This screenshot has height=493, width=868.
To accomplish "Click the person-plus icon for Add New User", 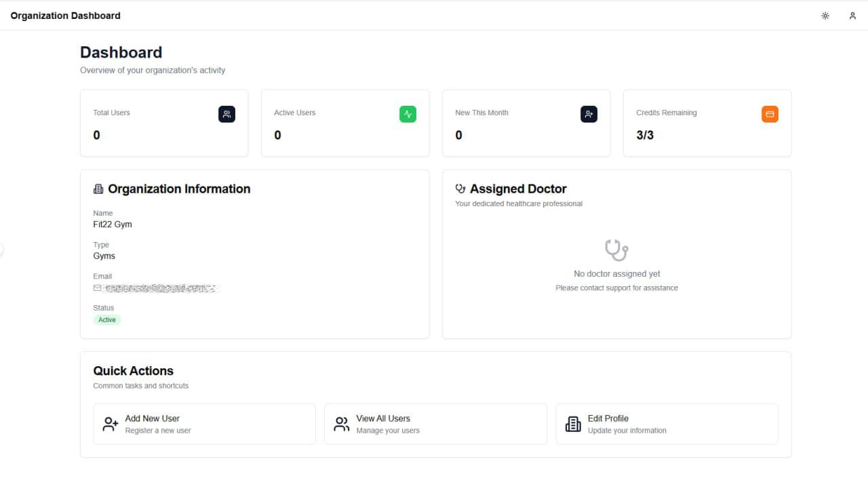I will (x=109, y=423).
